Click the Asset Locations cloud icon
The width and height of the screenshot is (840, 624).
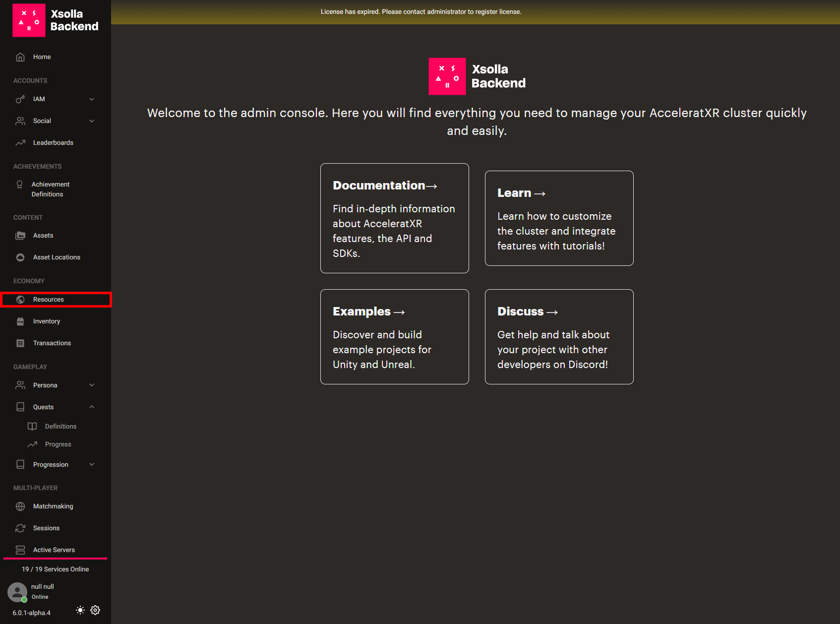20,257
